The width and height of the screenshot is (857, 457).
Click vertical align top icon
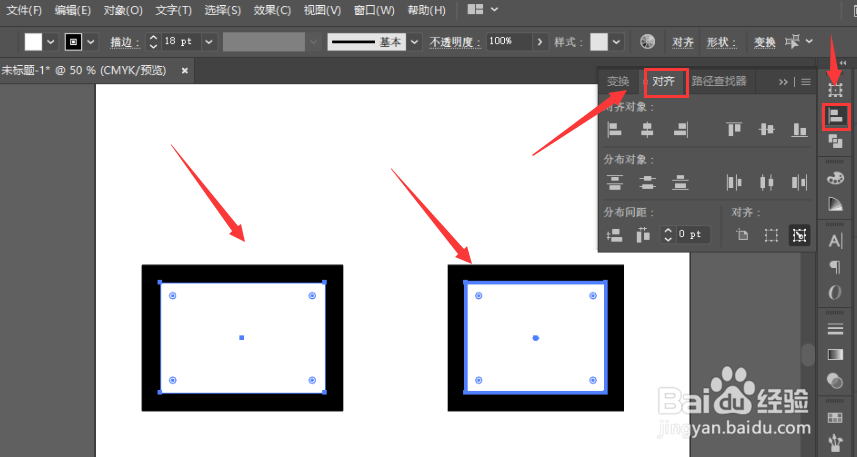tap(733, 130)
